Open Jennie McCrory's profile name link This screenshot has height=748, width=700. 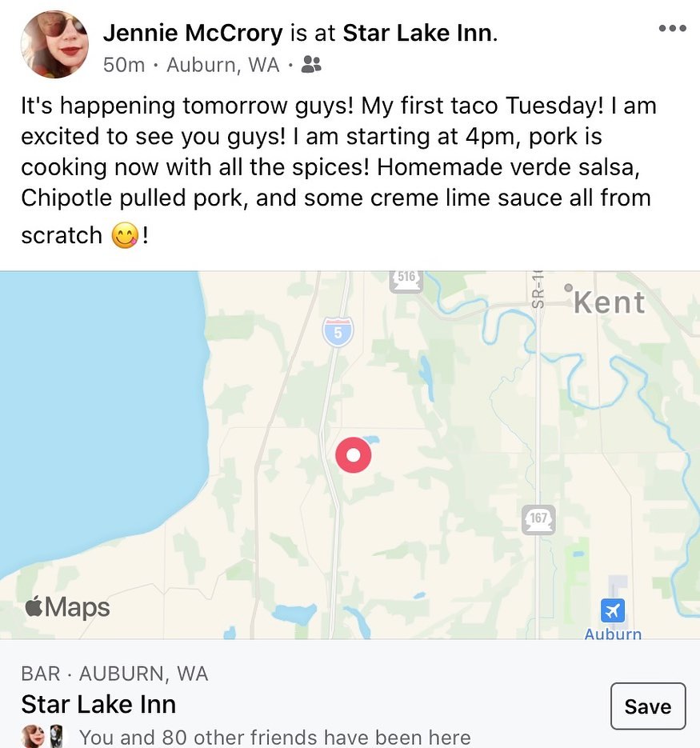coord(193,34)
